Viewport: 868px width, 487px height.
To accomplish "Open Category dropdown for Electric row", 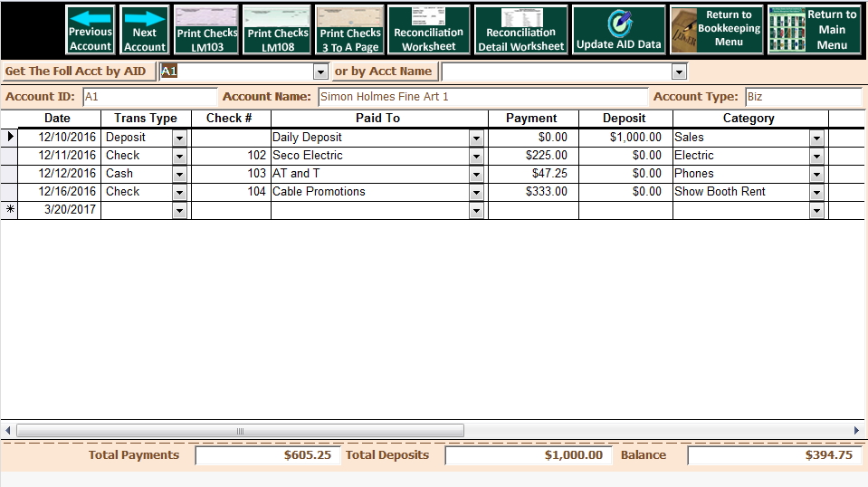I will coord(816,156).
